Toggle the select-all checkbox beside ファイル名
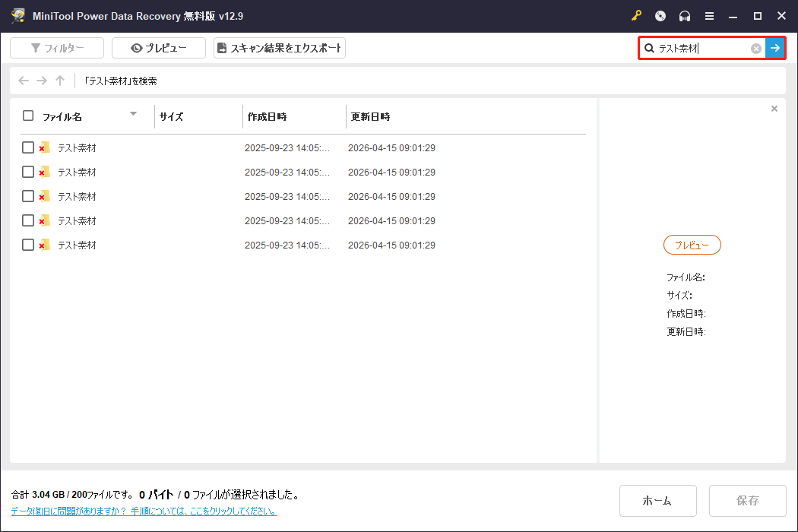 (x=28, y=116)
